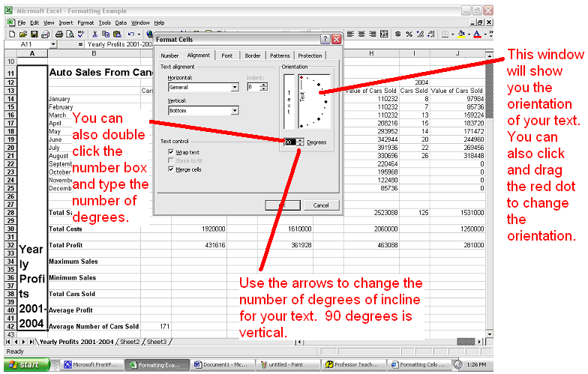588x374 pixels.
Task: Click the Windows start button
Action: (x=26, y=364)
